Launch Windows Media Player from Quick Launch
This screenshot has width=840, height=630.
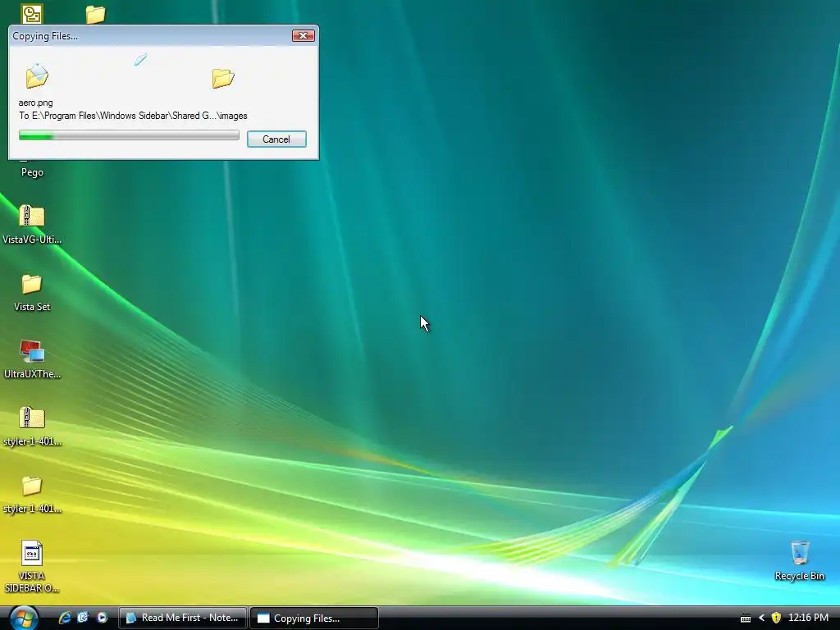click(102, 618)
